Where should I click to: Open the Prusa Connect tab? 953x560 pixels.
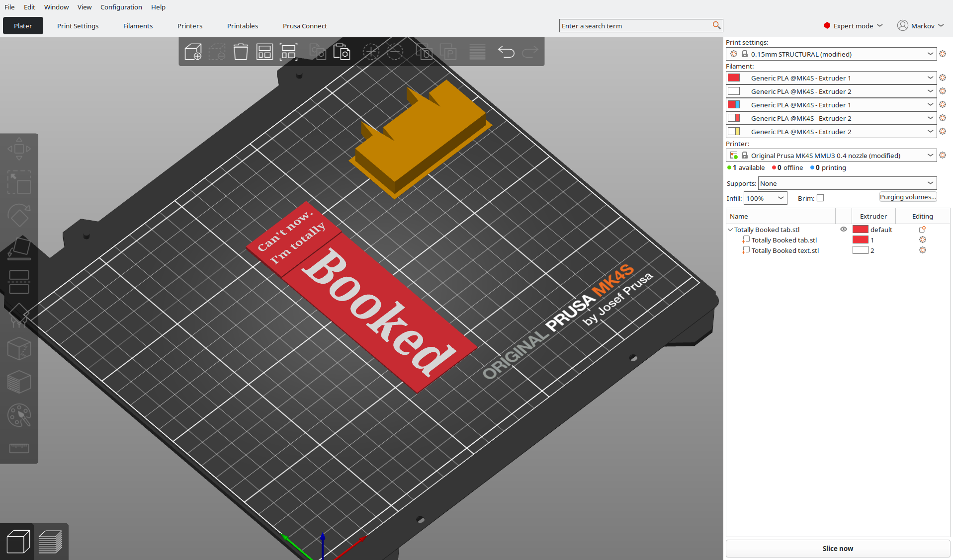tap(305, 26)
